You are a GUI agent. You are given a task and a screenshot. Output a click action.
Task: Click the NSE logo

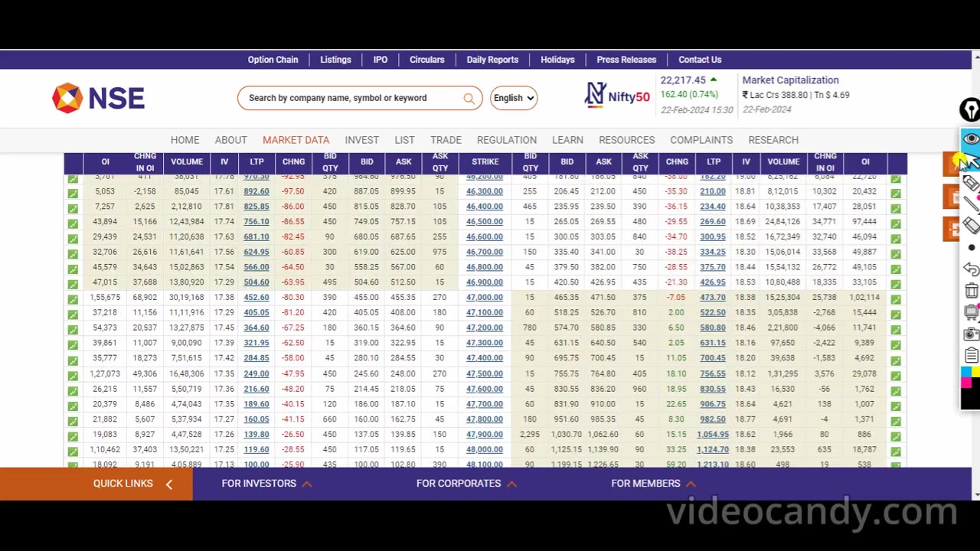pyautogui.click(x=98, y=98)
